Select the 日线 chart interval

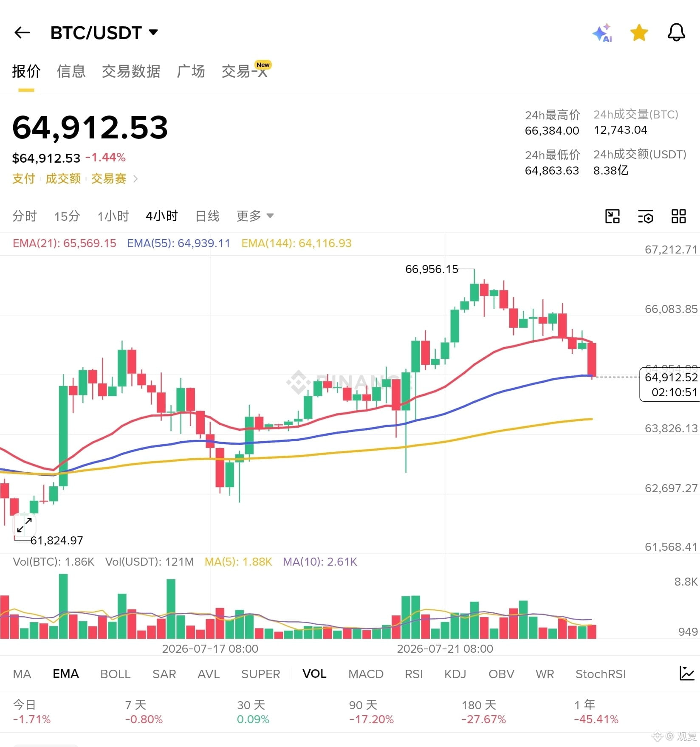pos(207,216)
